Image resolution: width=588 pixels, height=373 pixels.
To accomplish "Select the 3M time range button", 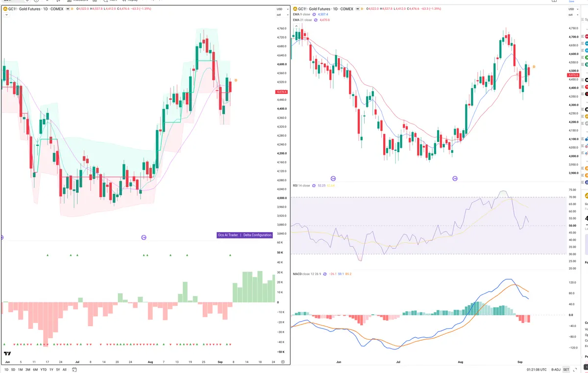I will pos(27,370).
